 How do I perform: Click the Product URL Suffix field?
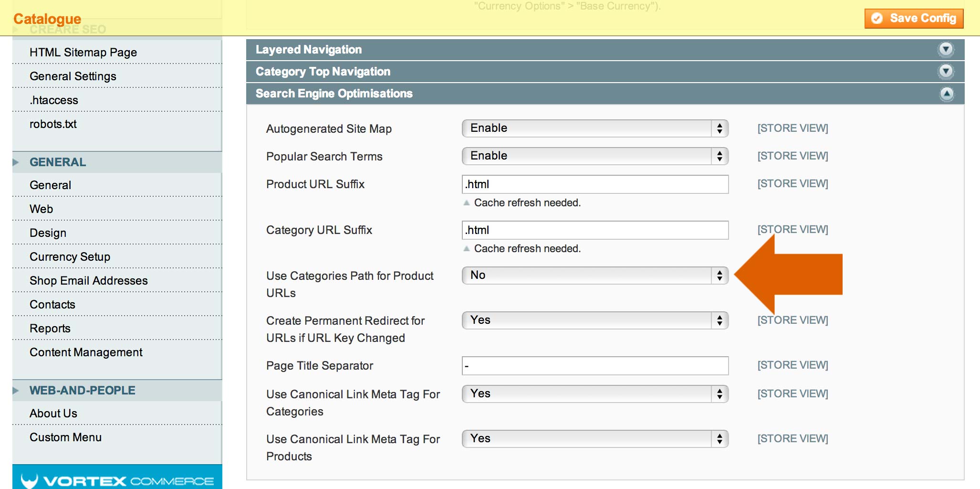click(x=595, y=184)
